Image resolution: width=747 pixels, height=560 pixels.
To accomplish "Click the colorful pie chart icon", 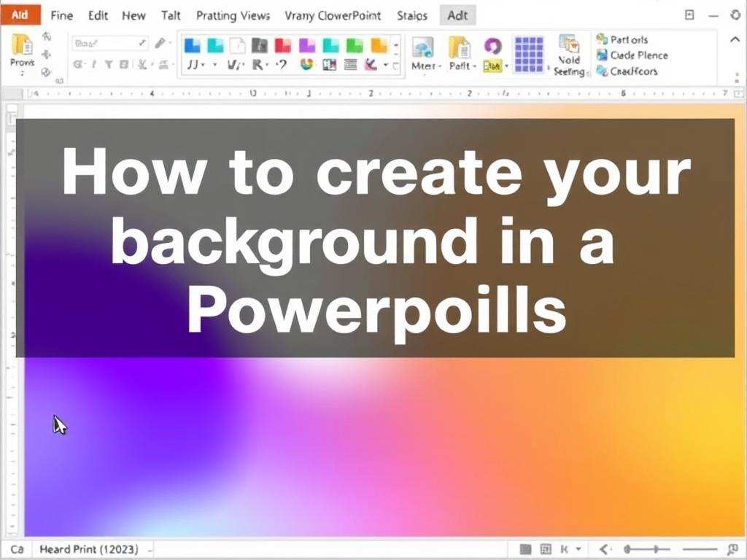I will (x=307, y=64).
